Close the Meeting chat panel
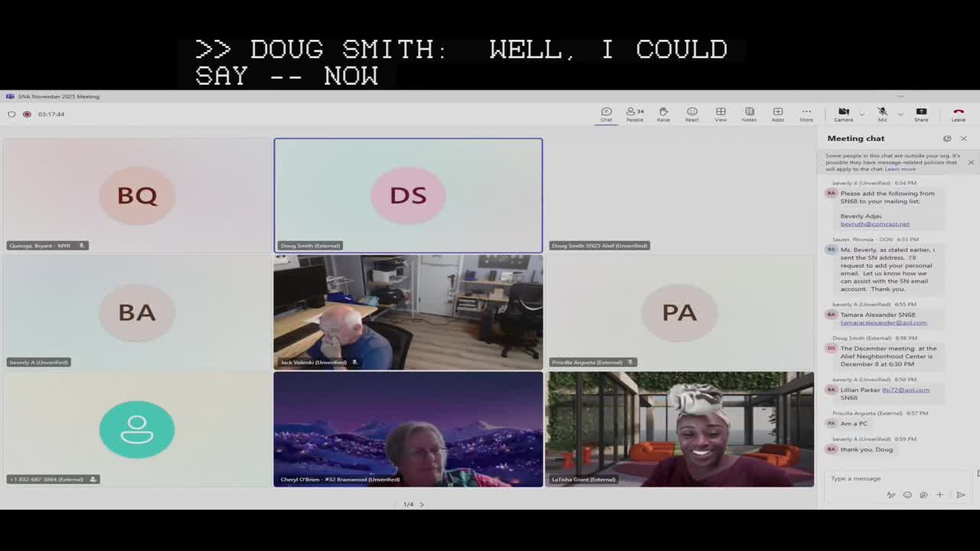Viewport: 980px width, 551px height. tap(964, 139)
